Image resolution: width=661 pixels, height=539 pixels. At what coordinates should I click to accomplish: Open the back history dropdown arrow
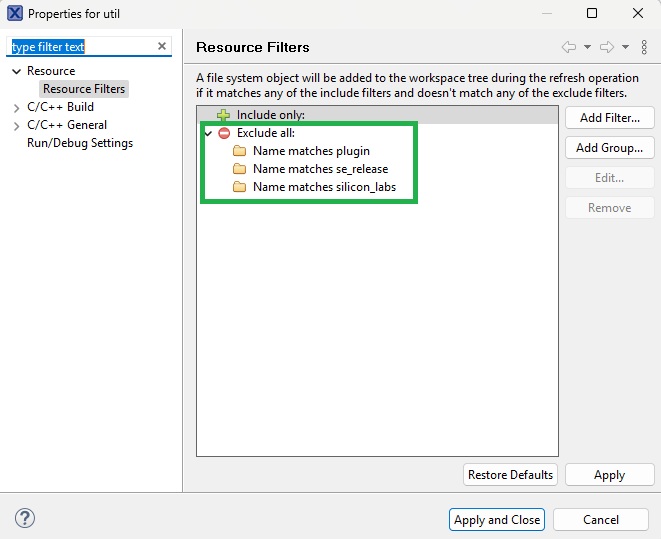point(587,47)
